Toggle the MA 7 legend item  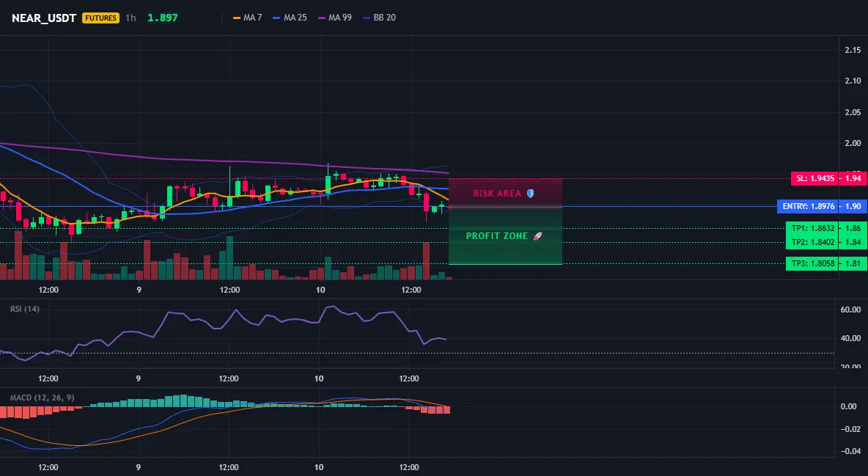tap(248, 18)
